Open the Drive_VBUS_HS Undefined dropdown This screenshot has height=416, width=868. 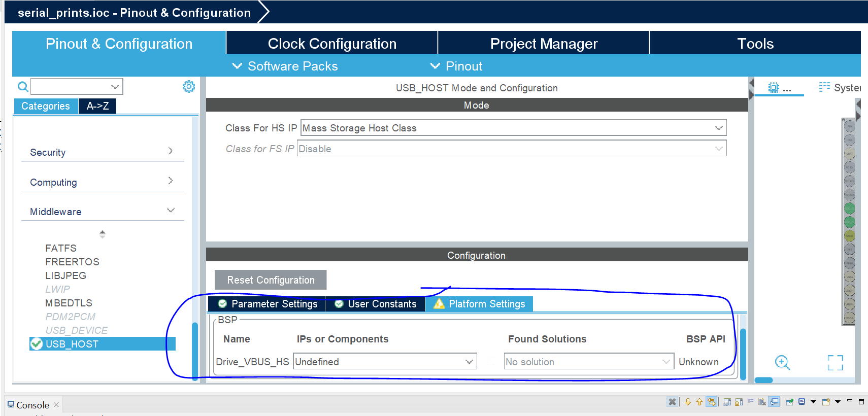point(385,362)
